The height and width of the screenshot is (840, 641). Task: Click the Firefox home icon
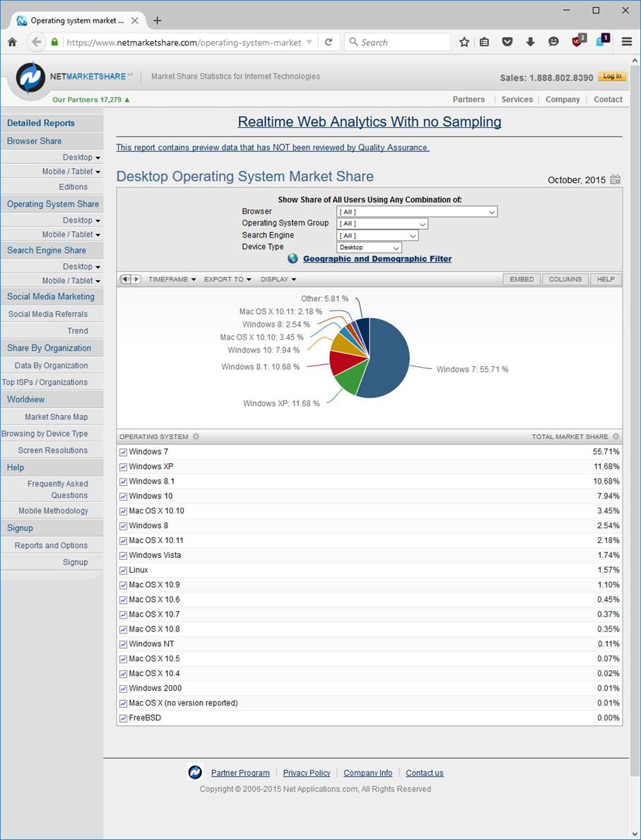12,42
